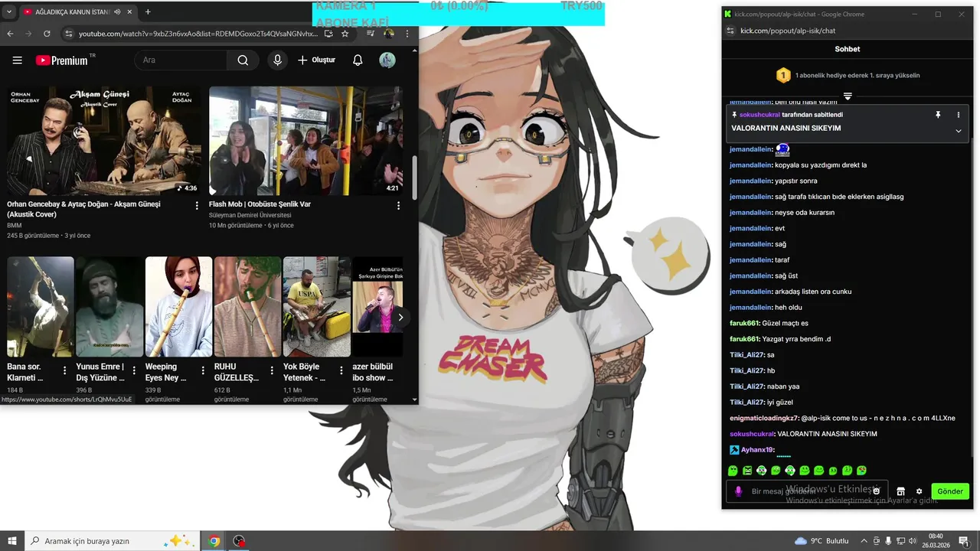980x551 pixels.
Task: Open the YouTube account avatar menu
Action: (387, 60)
